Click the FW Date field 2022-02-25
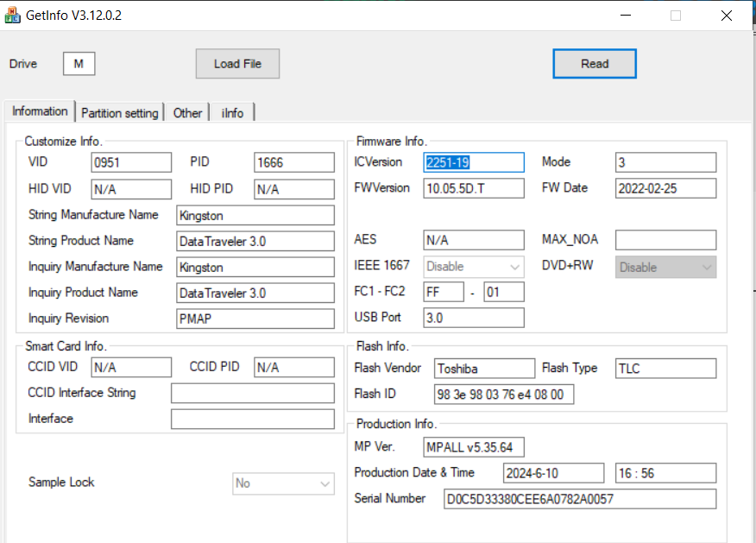Viewport: 756px width, 543px height. coord(666,188)
